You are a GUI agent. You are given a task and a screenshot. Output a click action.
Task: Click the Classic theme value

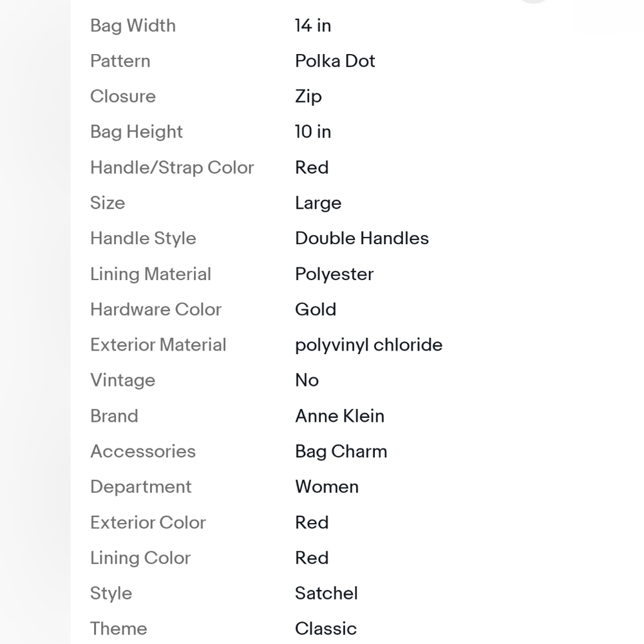326,629
